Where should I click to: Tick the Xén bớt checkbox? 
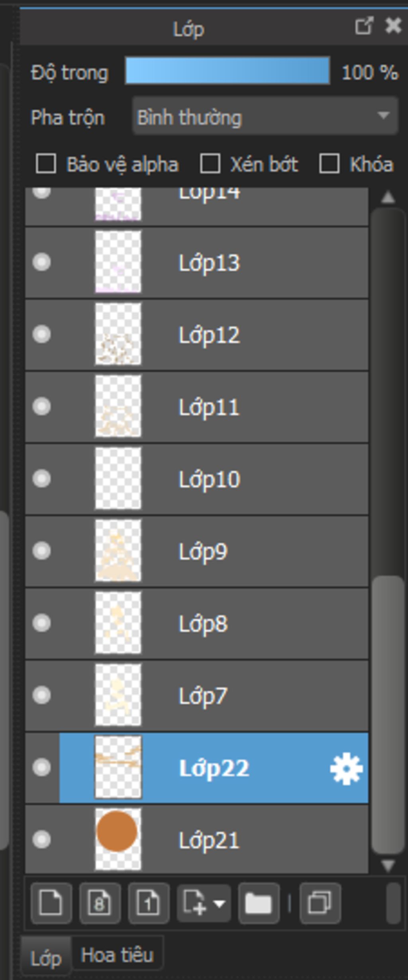point(210,164)
